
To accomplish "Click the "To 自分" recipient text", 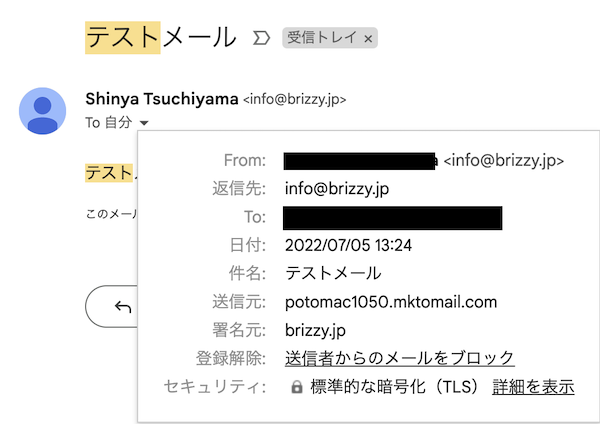I will coord(109,122).
